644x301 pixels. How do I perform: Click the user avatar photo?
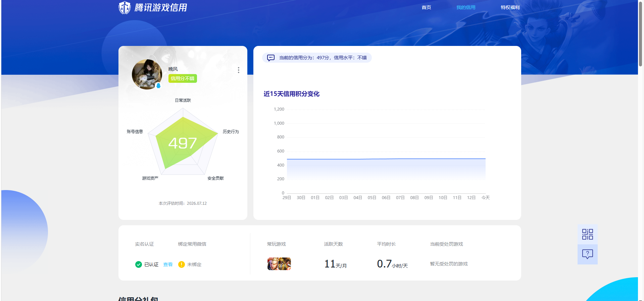147,74
